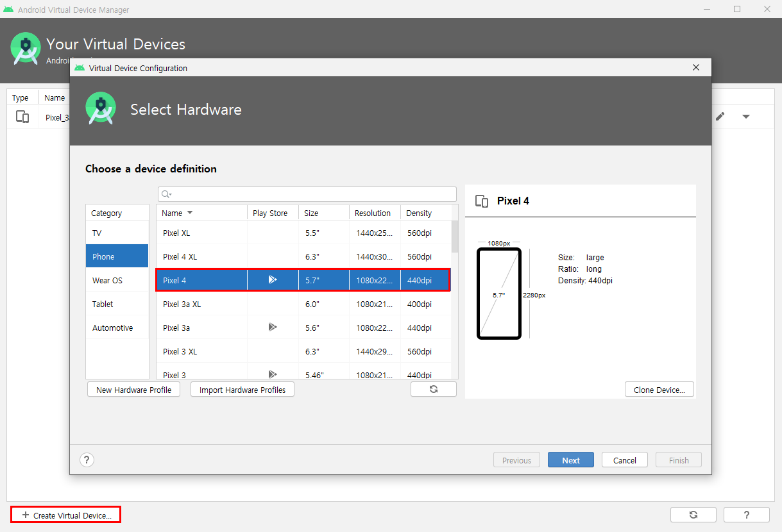Click the Play Store icon in Pixel 3a row
The width and height of the screenshot is (782, 532).
tap(273, 327)
